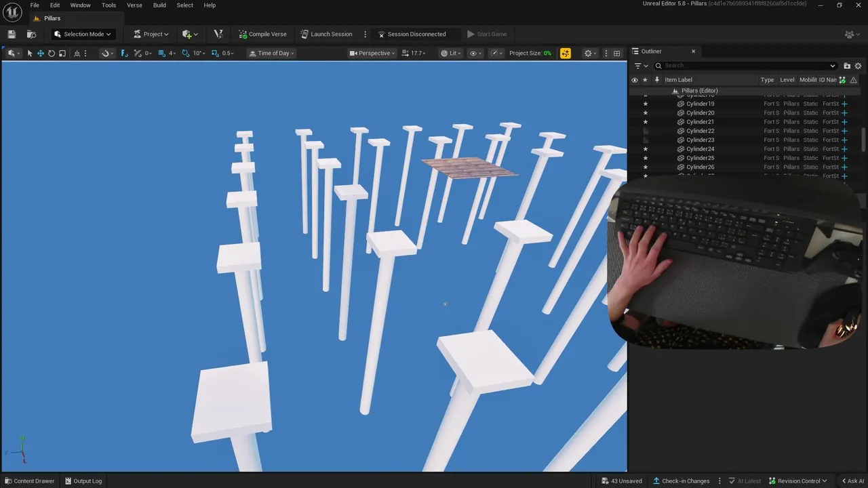The height and width of the screenshot is (488, 868).
Task: Choose the Select (arrow) tool
Action: tap(30, 53)
